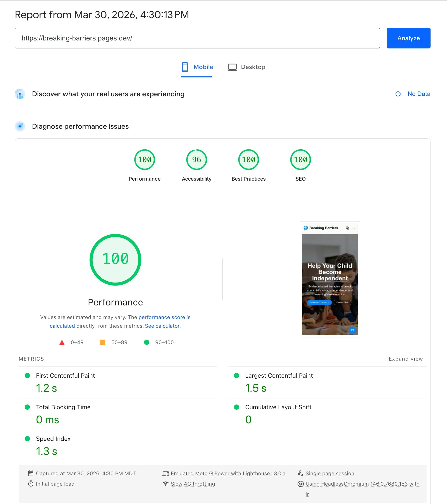The image size is (447, 504).
Task: Click the calendar icon beside captured date
Action: tap(31, 473)
